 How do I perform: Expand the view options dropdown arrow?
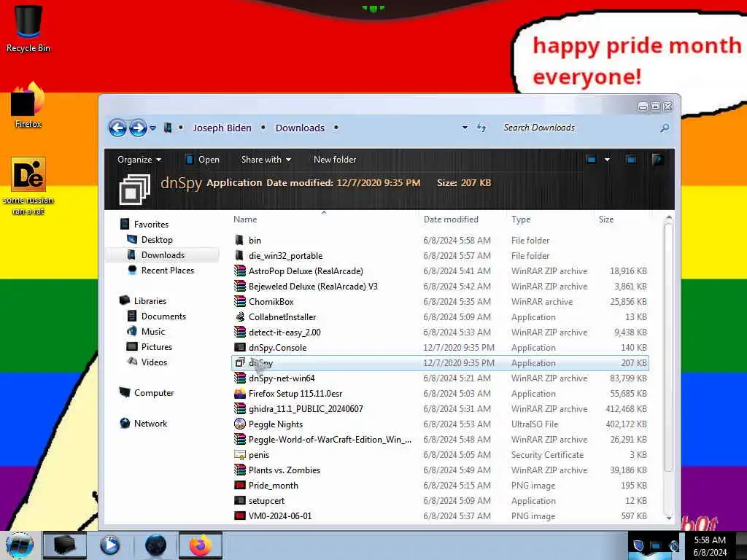pyautogui.click(x=607, y=160)
